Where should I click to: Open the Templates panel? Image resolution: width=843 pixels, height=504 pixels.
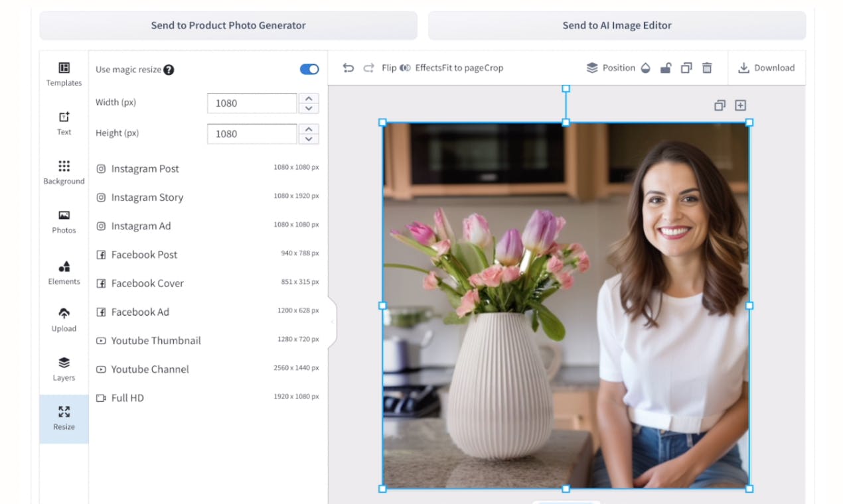(x=64, y=74)
